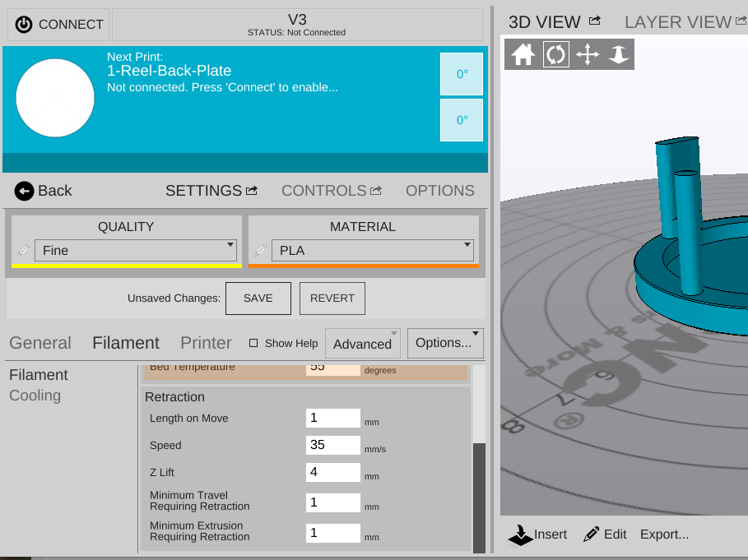748x560 pixels.
Task: Edit material preset with pencil icon
Action: 261,250
